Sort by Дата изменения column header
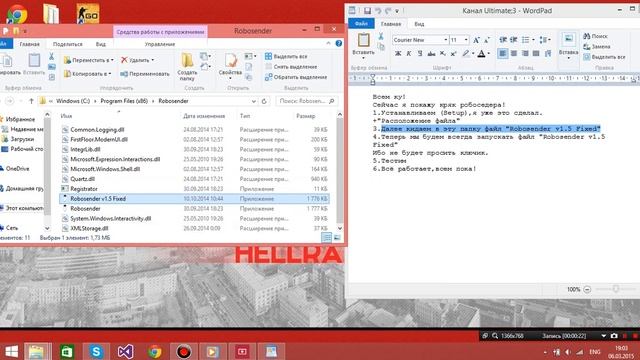640x360 pixels. [x=204, y=116]
